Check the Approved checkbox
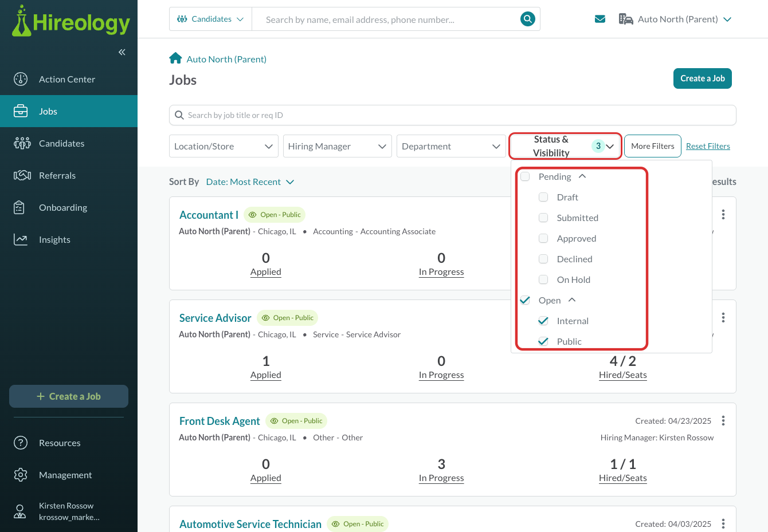The image size is (768, 532). [543, 238]
